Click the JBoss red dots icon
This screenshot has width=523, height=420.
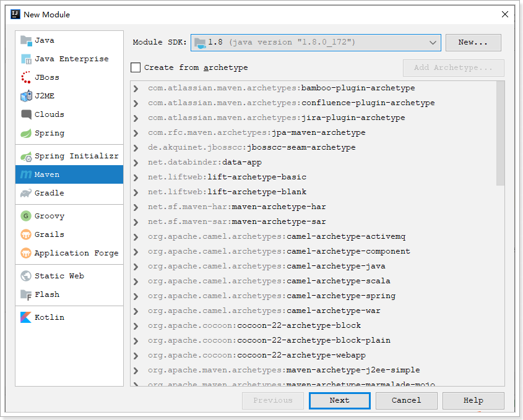click(26, 77)
